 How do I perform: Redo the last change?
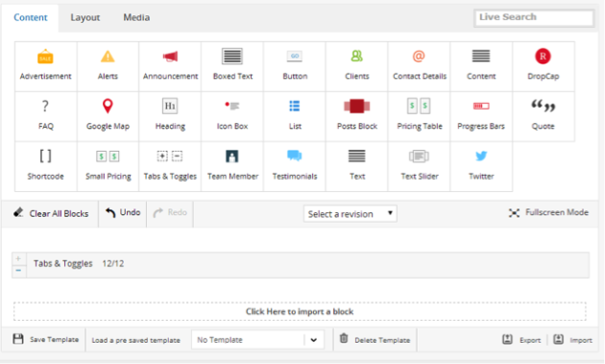click(170, 212)
